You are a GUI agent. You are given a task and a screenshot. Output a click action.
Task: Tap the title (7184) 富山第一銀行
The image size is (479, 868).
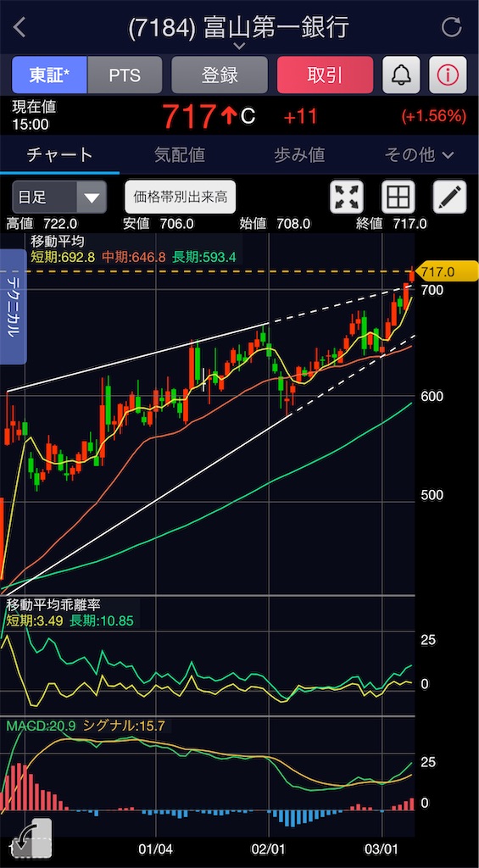click(x=239, y=27)
